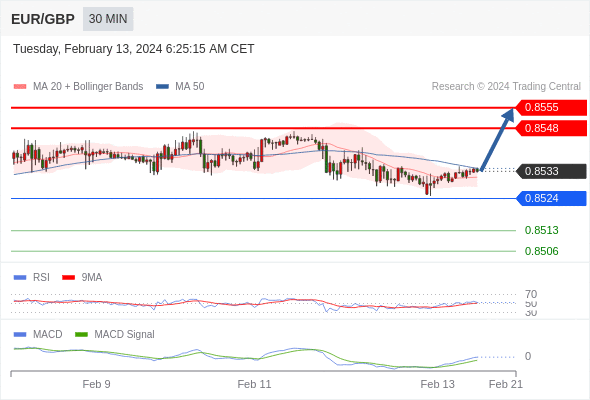Image resolution: width=590 pixels, height=400 pixels.
Task: Toggle the 9MA legend marker
Action: coord(68,278)
